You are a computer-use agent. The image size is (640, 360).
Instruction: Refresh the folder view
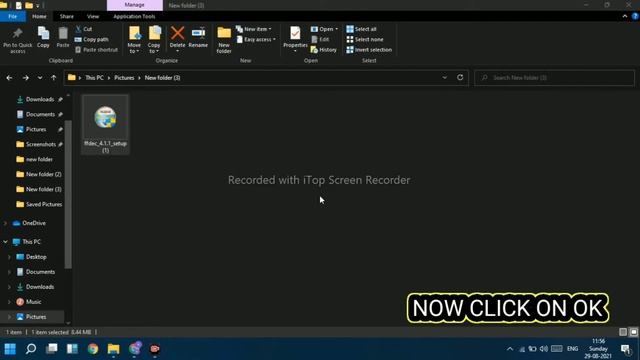point(460,78)
